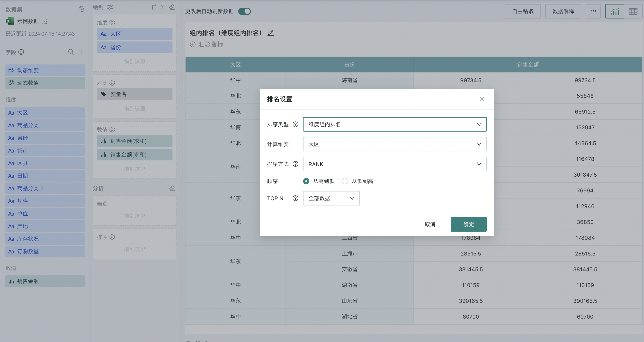Select 规格 dimension field
Screen dimensions: 644x342
click(x=45, y=201)
